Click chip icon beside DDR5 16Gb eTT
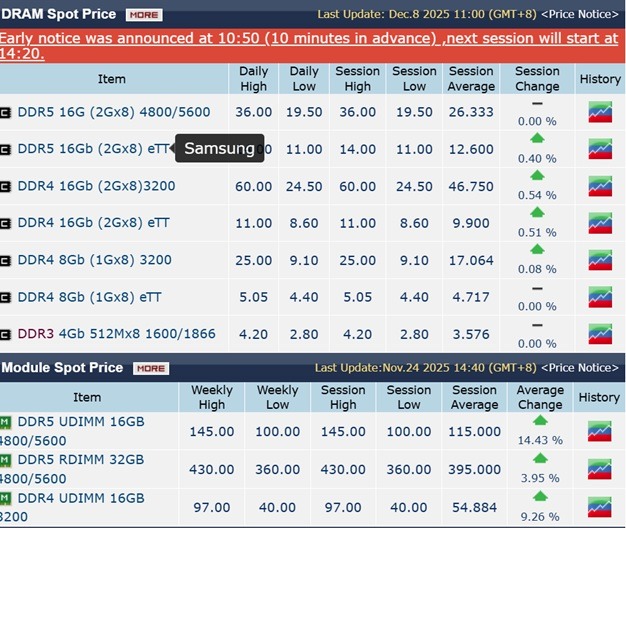Screen dimensions: 626x623 (x=5, y=150)
